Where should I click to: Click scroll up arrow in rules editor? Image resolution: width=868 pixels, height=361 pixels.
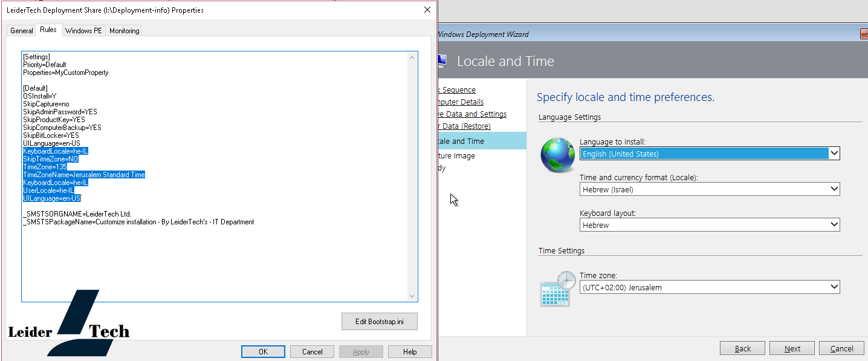click(412, 57)
